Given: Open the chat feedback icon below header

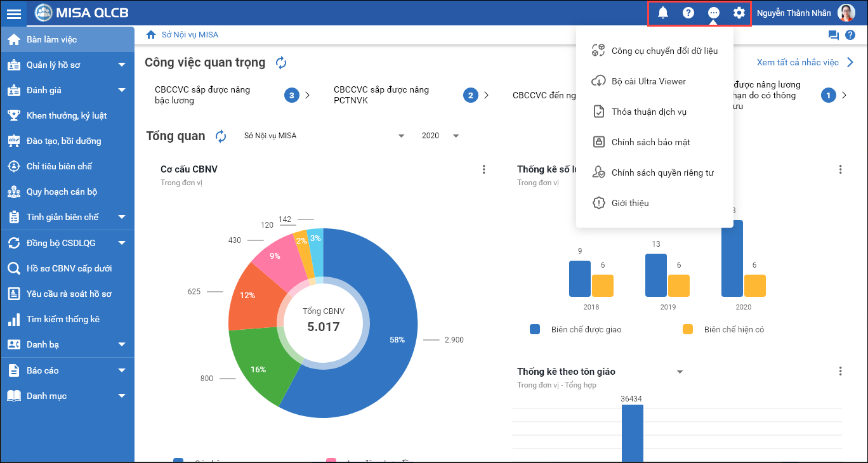Looking at the screenshot, I should coord(833,35).
